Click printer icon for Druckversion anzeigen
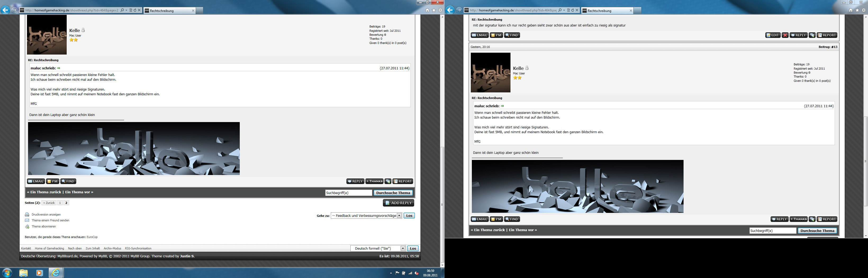The image size is (868, 278). click(x=27, y=215)
